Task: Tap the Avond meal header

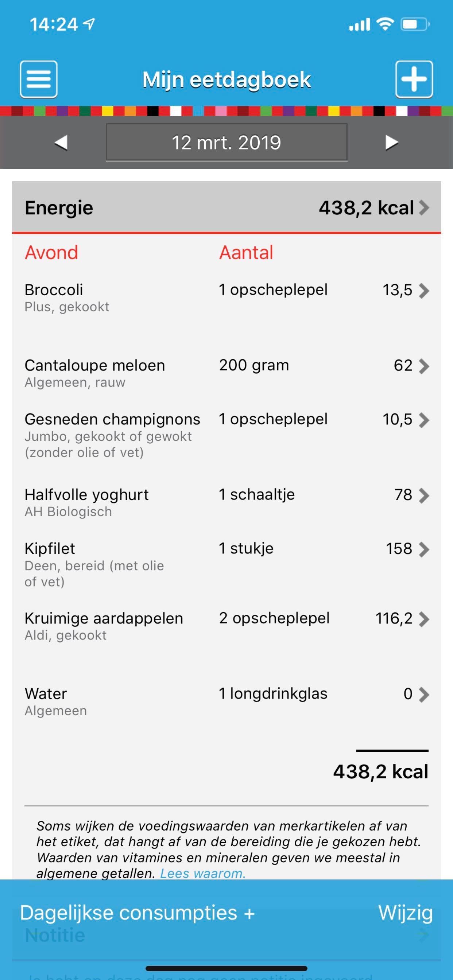Action: pos(51,253)
